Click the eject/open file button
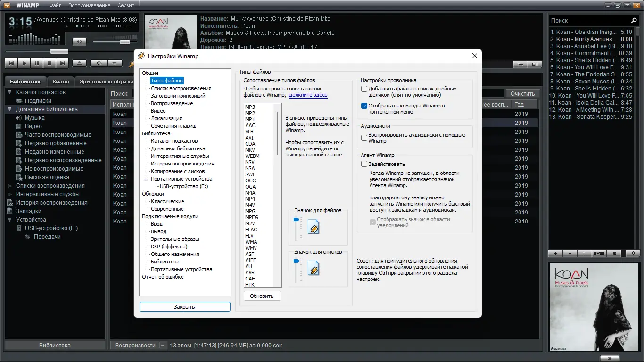Viewport: 644px width, 362px height. pyautogui.click(x=79, y=63)
